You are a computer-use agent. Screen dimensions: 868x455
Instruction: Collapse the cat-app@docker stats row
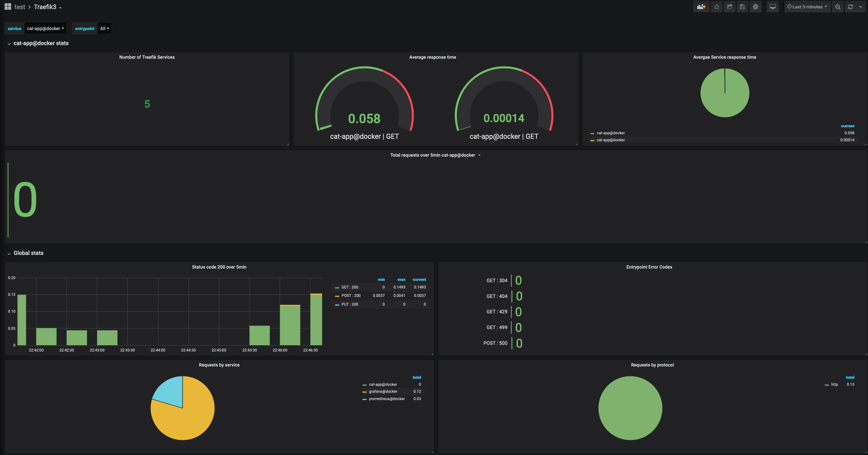click(41, 43)
